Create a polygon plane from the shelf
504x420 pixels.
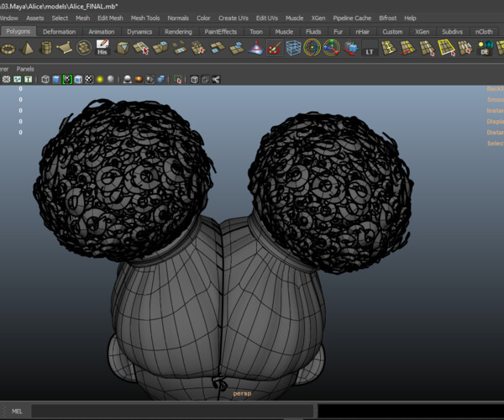65,48
